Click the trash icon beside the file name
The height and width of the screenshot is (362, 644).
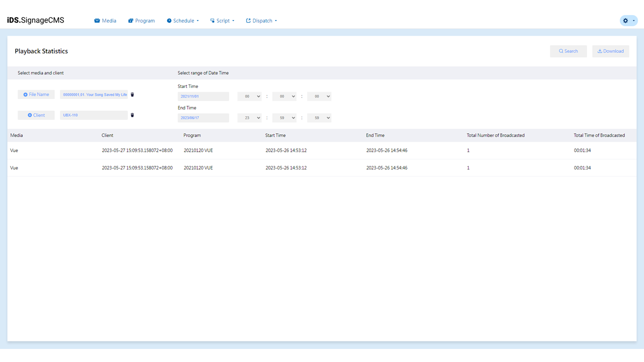tap(132, 95)
